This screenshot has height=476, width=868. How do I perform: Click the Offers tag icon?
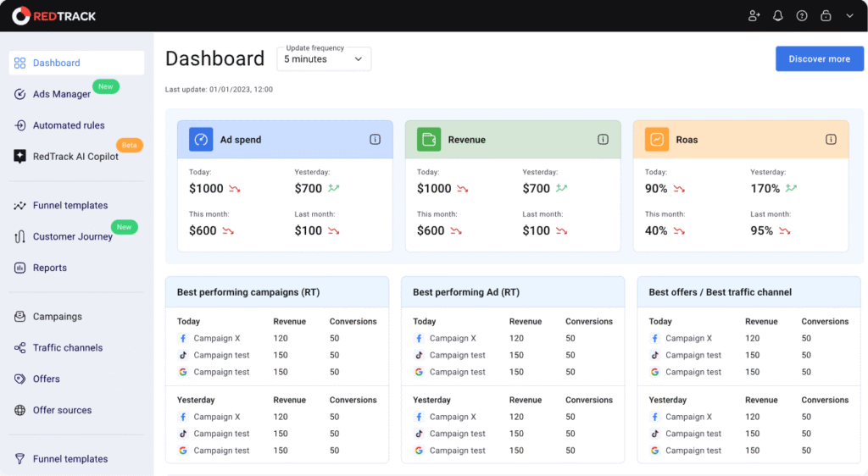(20, 379)
